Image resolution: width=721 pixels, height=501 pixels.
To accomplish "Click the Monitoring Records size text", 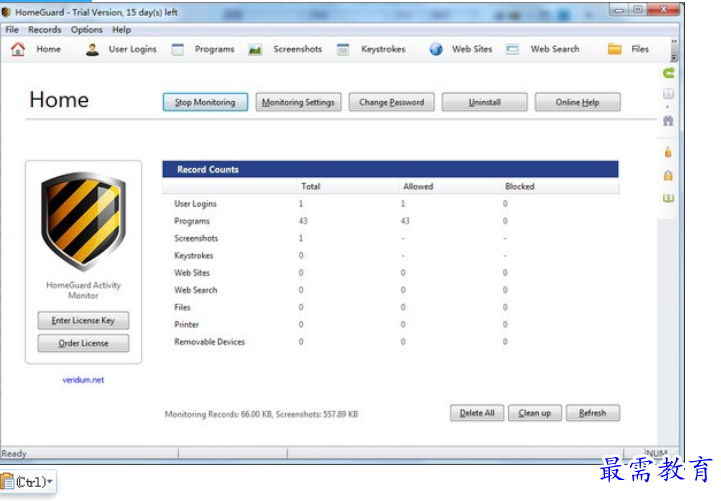I will tap(261, 414).
